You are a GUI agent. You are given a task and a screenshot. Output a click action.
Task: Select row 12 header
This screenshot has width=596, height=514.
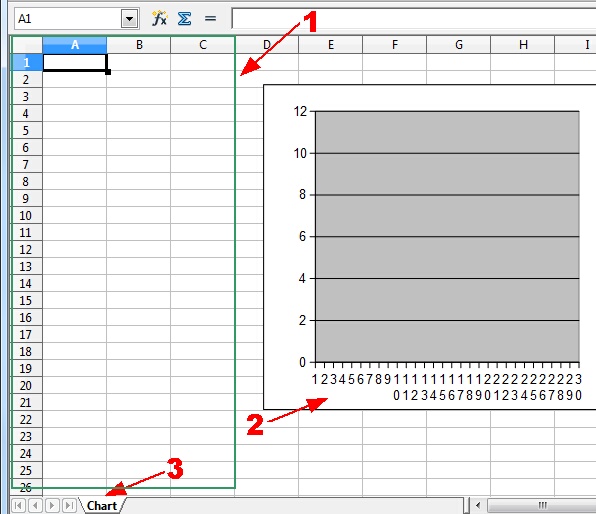27,249
